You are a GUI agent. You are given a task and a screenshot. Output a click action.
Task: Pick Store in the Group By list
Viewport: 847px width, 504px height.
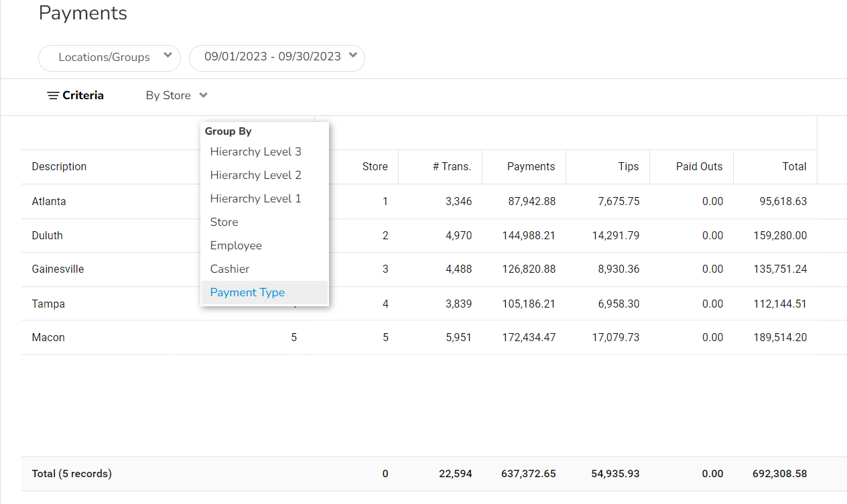pyautogui.click(x=224, y=222)
